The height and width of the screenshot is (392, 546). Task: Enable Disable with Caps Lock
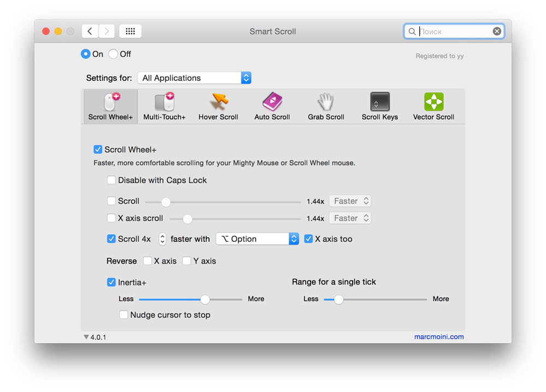point(111,180)
